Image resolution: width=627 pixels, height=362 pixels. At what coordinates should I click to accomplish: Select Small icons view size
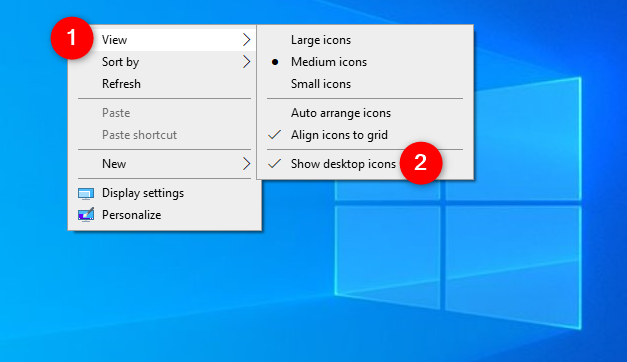[x=365, y=84]
